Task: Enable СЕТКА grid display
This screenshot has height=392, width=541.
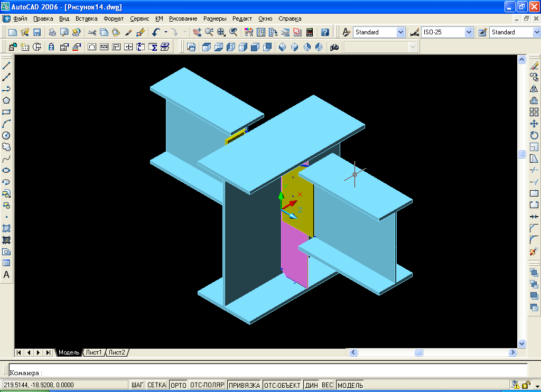Action: point(156,385)
